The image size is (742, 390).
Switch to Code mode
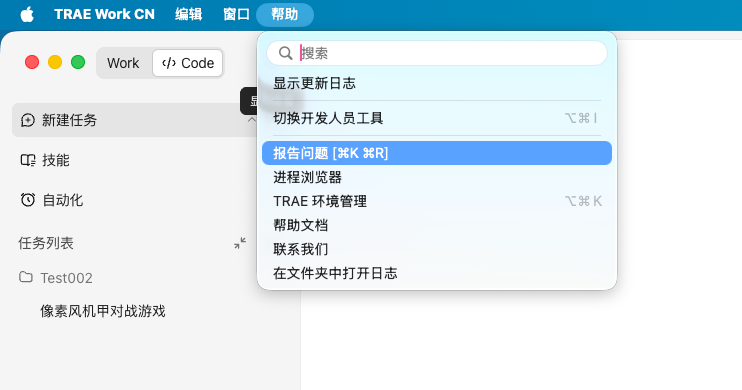click(187, 63)
